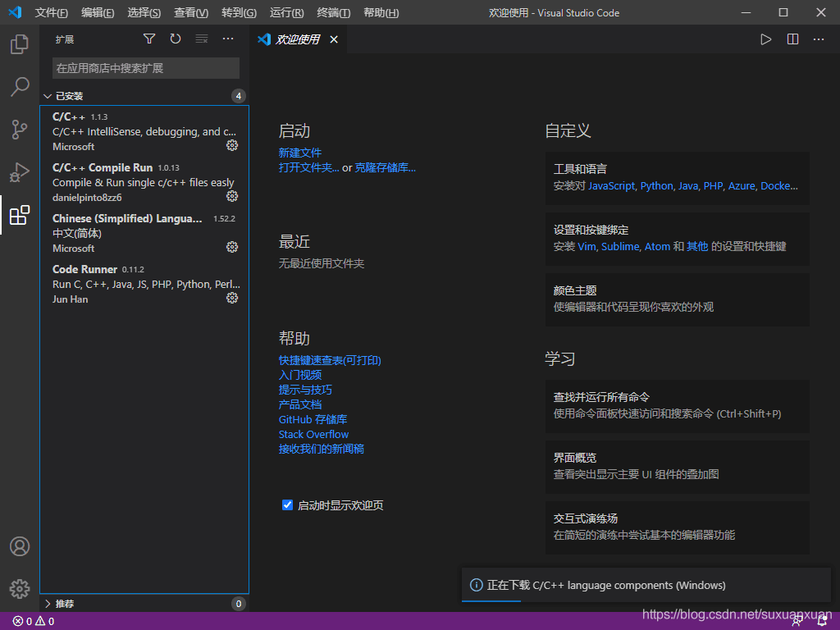Open the Explorer view in activity bar
This screenshot has width=840, height=630.
tap(20, 44)
